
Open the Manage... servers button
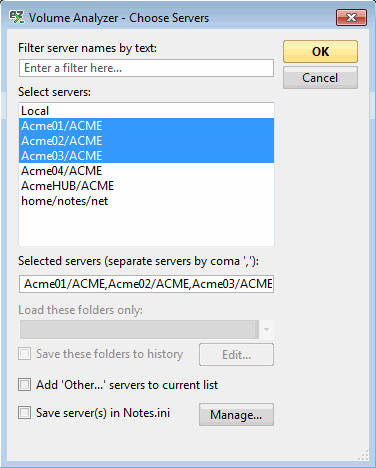pos(236,415)
